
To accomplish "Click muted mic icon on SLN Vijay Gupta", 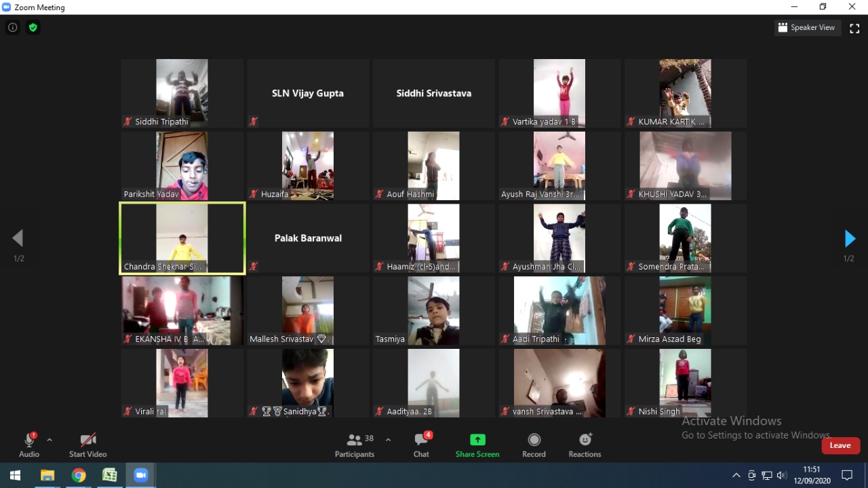I will [254, 121].
